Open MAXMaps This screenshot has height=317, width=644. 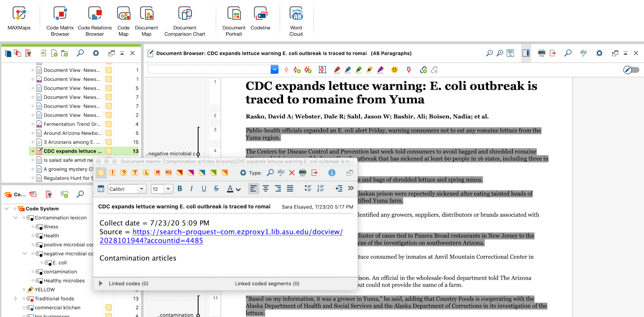[19, 19]
